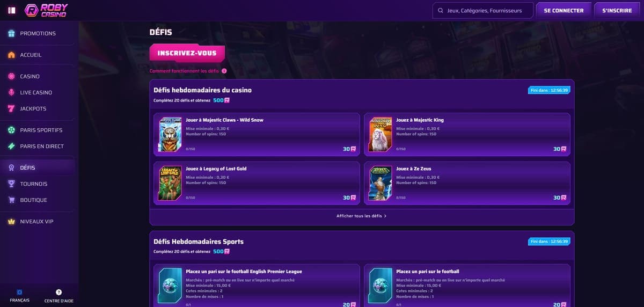The height and width of the screenshot is (307, 644).
Task: Click the Promotions gift icon
Action: pos(11,33)
